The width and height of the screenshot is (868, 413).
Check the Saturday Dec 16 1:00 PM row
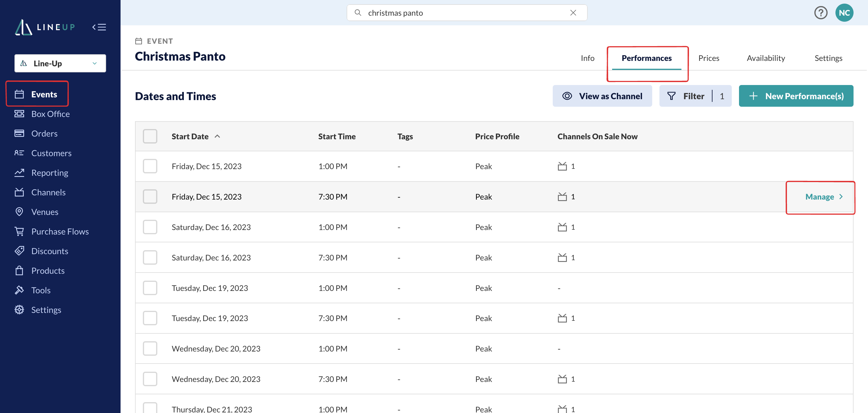click(x=150, y=227)
